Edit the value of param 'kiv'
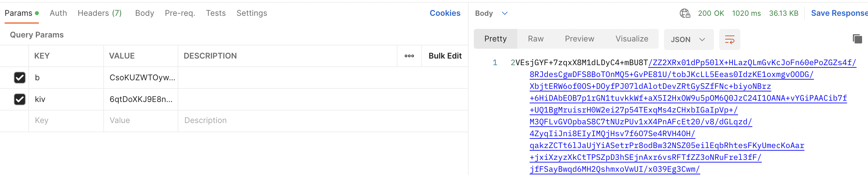The width and height of the screenshot is (868, 175). 141,99
